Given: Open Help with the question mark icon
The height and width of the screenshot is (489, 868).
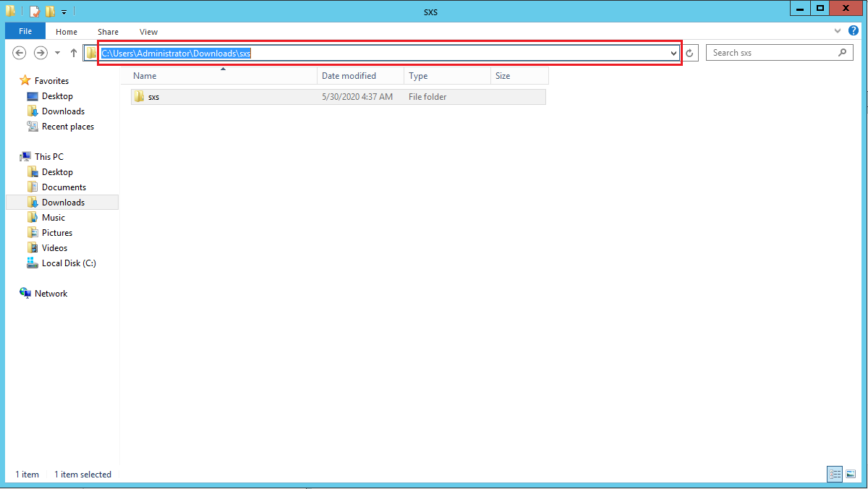Looking at the screenshot, I should pyautogui.click(x=853, y=31).
